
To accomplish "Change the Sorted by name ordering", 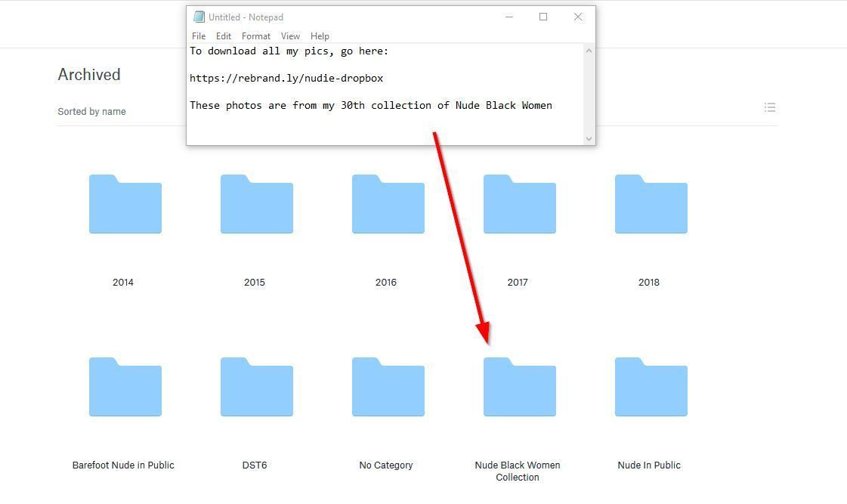I will [91, 112].
